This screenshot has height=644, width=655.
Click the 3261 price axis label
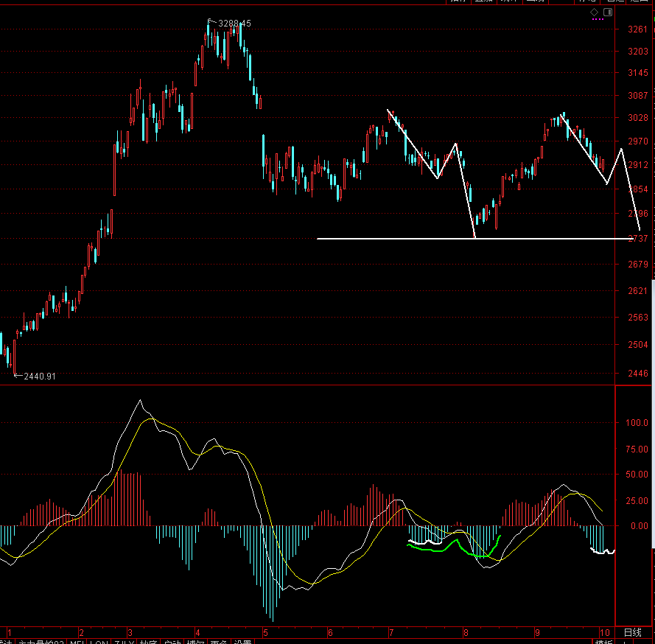[638, 29]
